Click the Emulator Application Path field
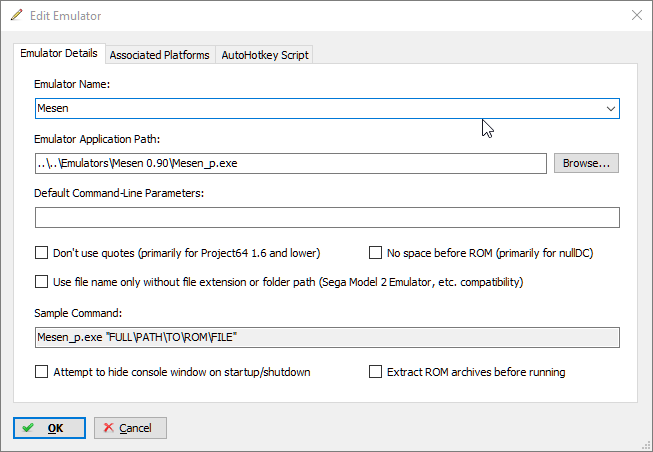 click(291, 163)
